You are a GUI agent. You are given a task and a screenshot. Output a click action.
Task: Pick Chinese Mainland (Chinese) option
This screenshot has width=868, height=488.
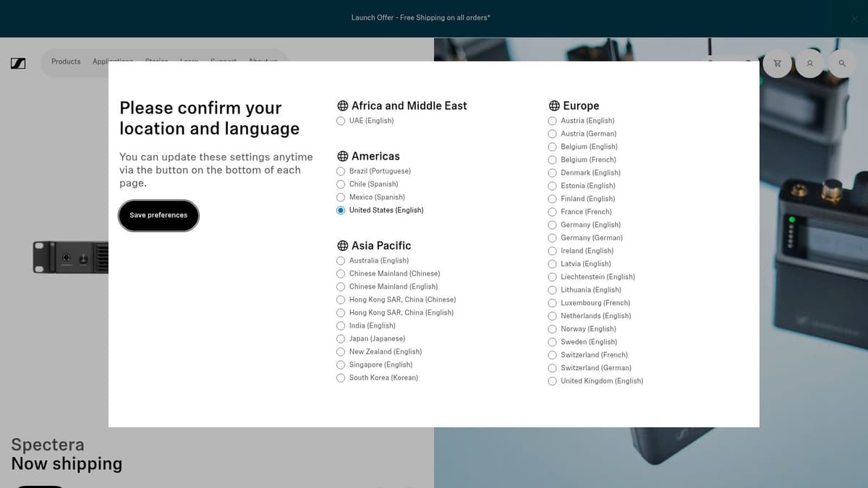341,273
